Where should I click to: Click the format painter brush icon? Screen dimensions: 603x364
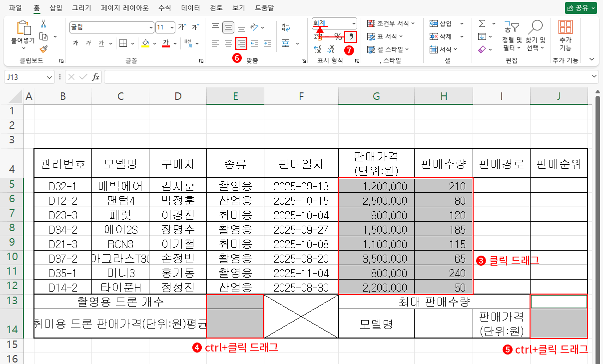[x=43, y=48]
